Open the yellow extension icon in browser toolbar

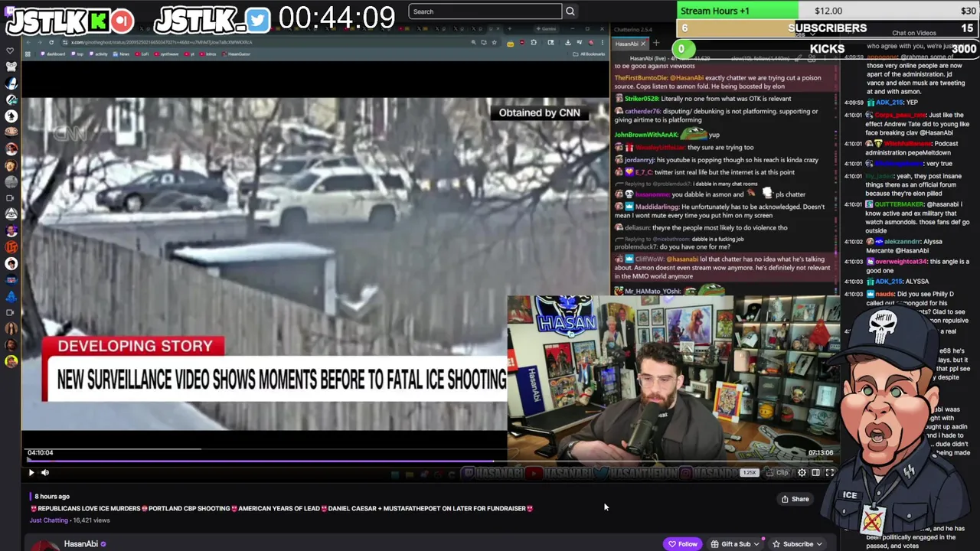pyautogui.click(x=511, y=44)
